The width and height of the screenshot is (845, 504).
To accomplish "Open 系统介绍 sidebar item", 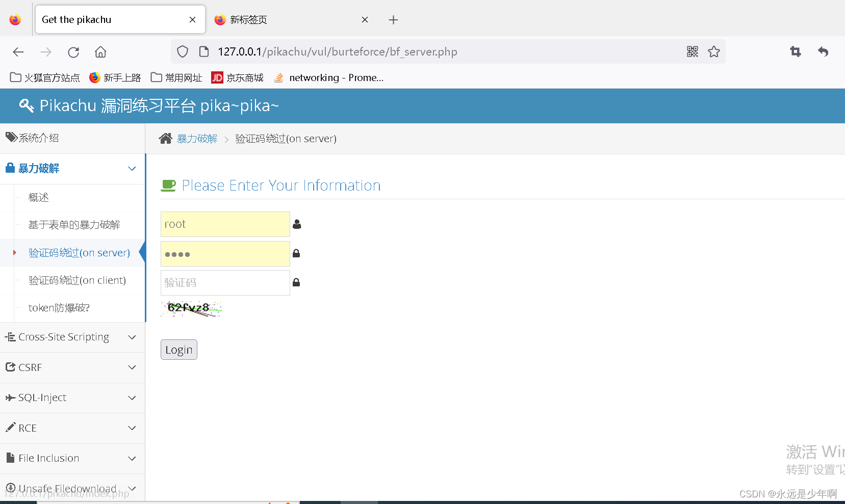I will click(x=39, y=138).
